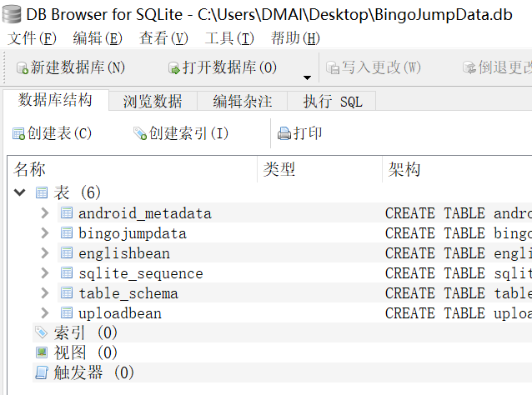Click the 名称 column header

click(x=133, y=169)
